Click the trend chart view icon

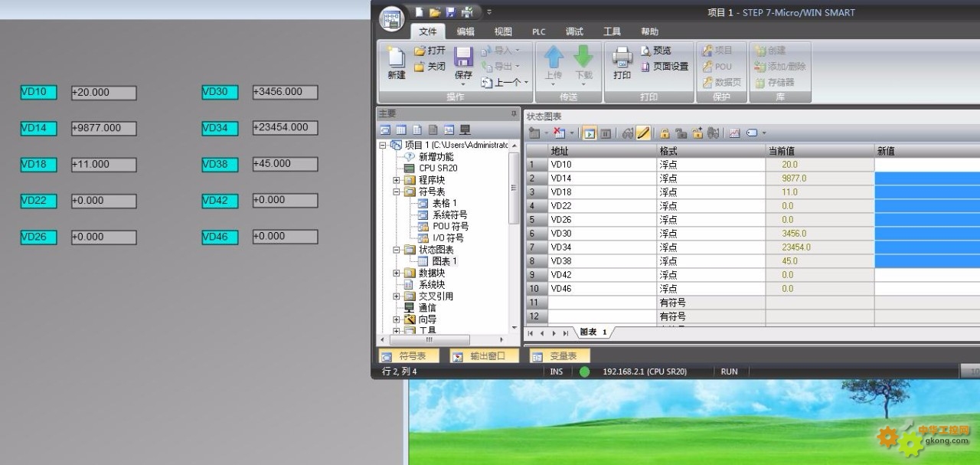(x=734, y=133)
